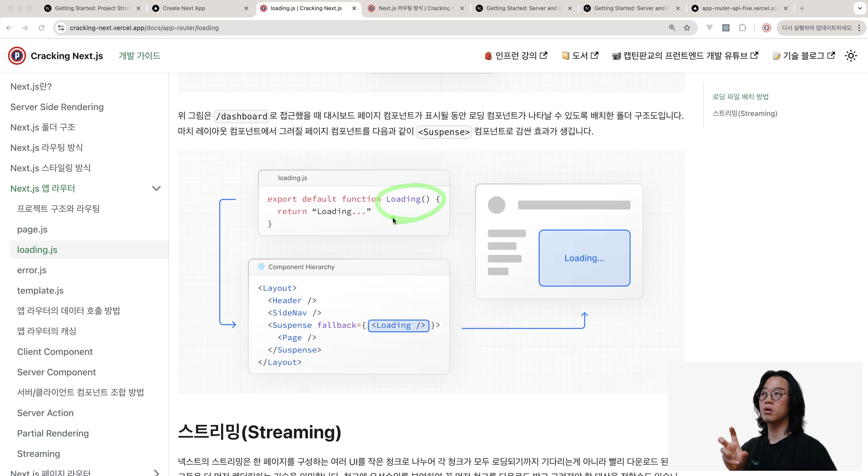Viewport: 868px width, 476px height.
Task: Click the zoom magnifier in the address bar
Action: click(672, 28)
